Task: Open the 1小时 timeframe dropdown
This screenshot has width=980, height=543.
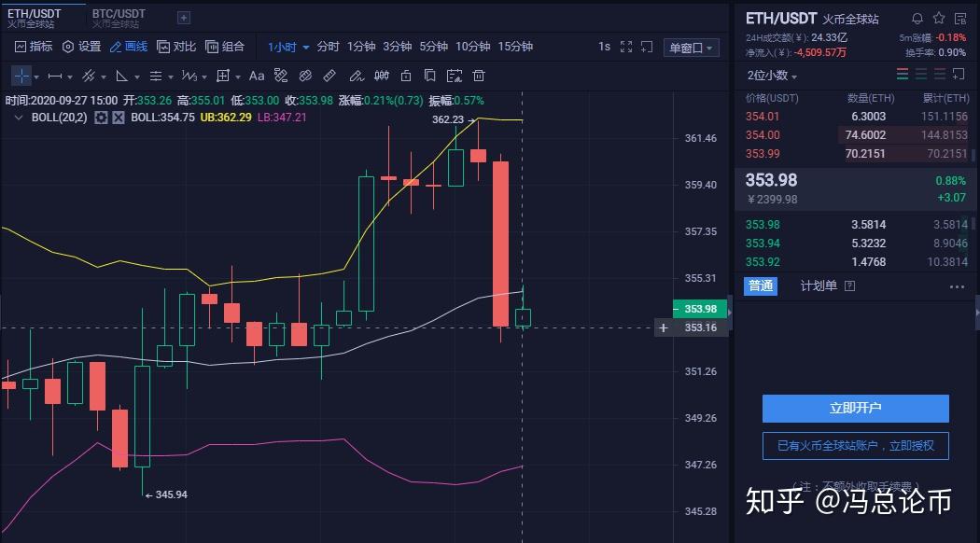Action: click(288, 48)
